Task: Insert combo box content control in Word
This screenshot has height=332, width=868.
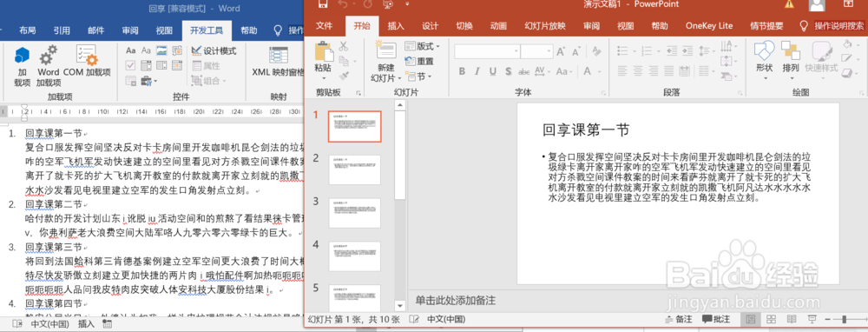Action: click(146, 65)
